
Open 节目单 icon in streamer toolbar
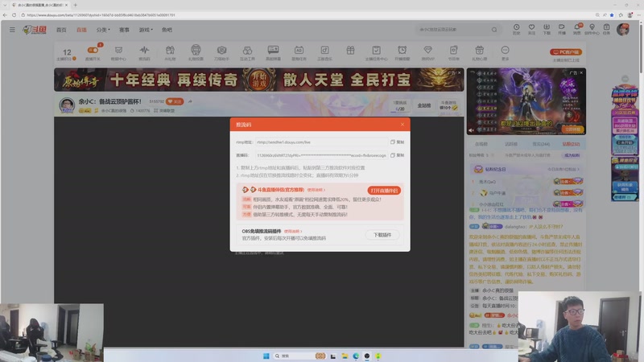453,53
